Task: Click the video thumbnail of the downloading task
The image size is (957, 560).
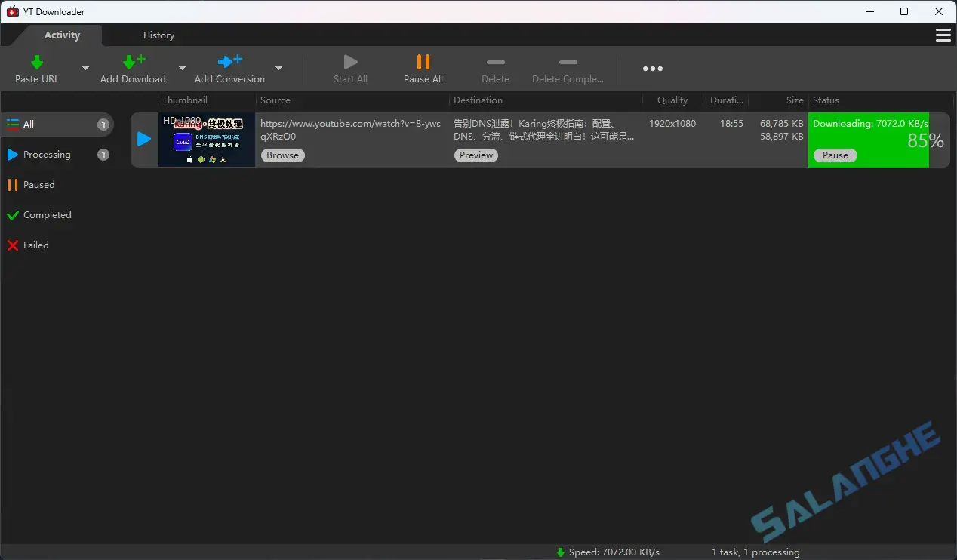Action: 206,140
